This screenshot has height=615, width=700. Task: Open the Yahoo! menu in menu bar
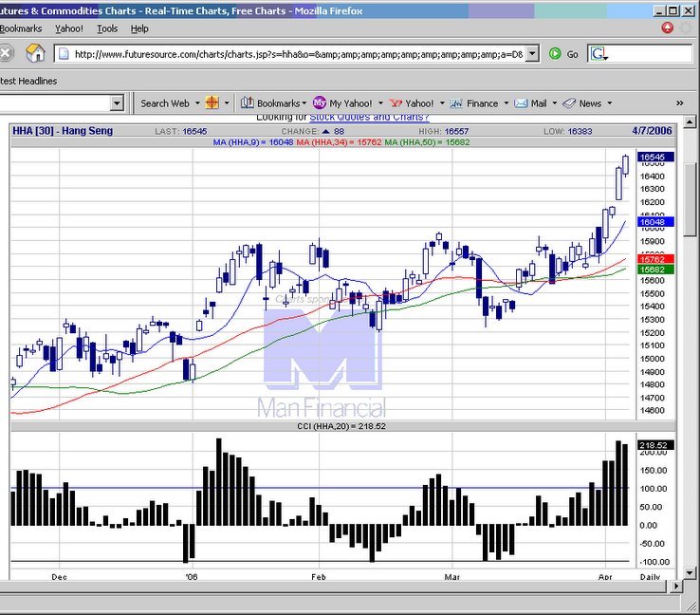[x=68, y=28]
